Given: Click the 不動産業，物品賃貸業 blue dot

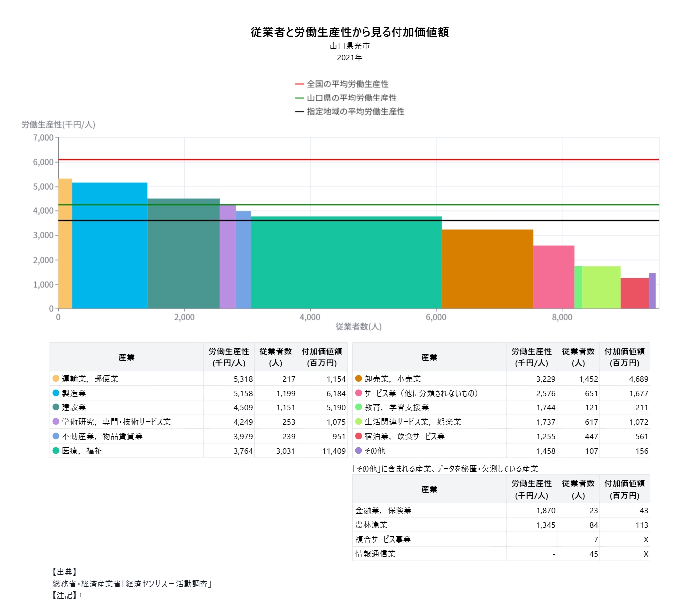Looking at the screenshot, I should (x=56, y=436).
